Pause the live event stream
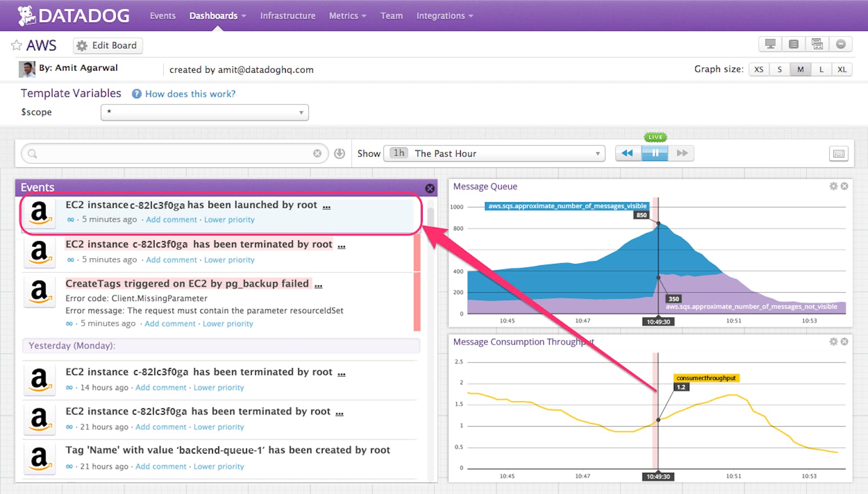 [655, 153]
